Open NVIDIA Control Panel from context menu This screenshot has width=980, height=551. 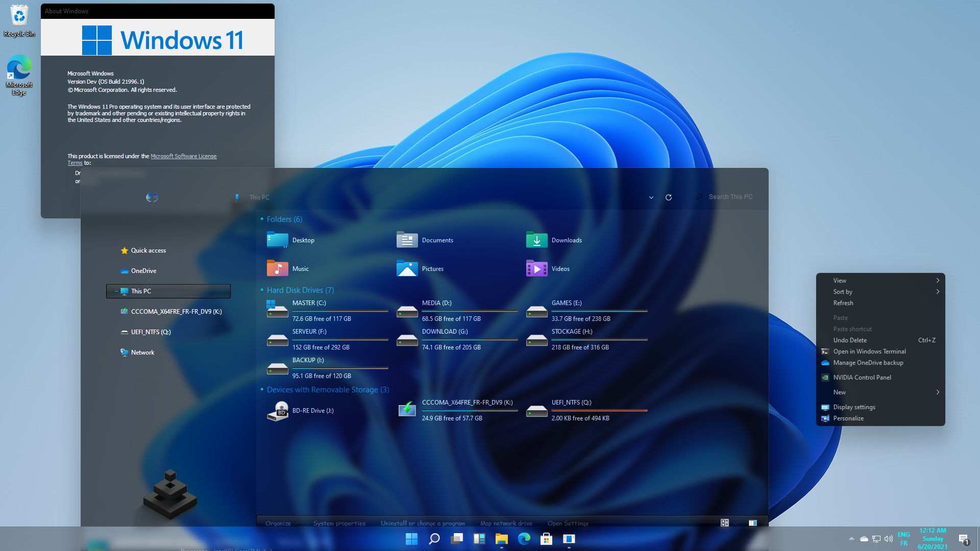[x=880, y=378]
